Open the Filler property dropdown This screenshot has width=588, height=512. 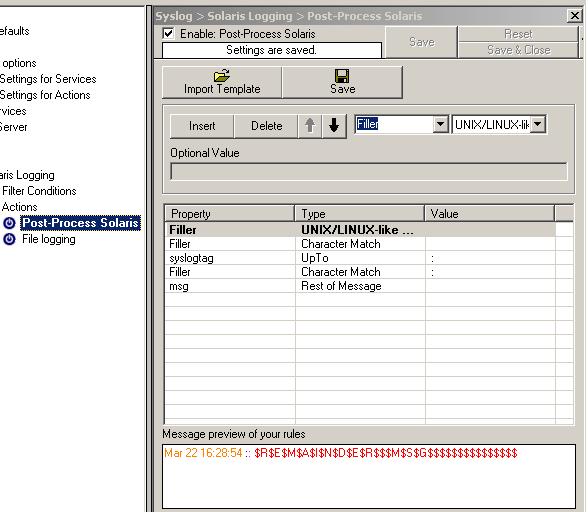440,124
